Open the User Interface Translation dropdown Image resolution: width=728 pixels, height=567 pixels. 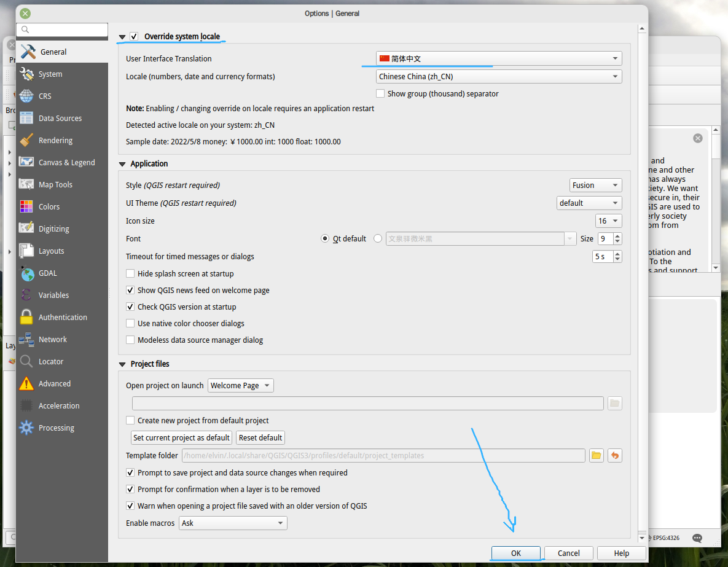pyautogui.click(x=499, y=58)
